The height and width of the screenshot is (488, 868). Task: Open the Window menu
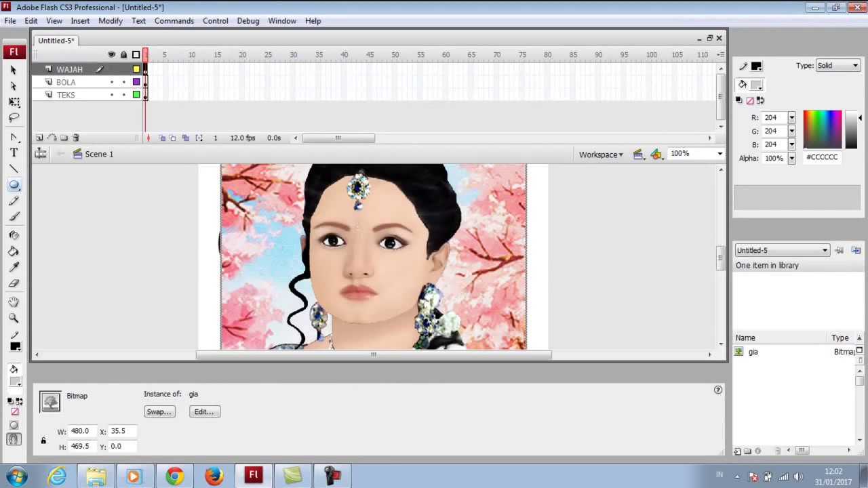[x=282, y=21]
